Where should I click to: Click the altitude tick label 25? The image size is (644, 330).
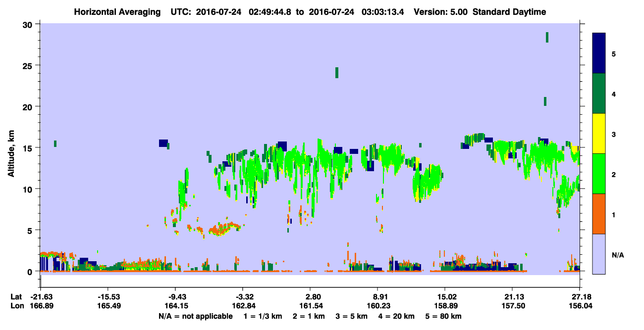pos(29,65)
